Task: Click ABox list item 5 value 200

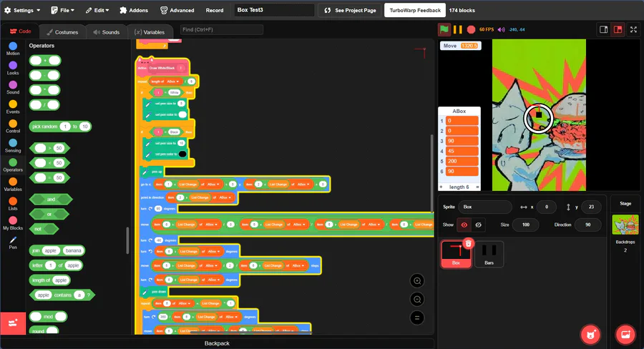Action: (462, 161)
